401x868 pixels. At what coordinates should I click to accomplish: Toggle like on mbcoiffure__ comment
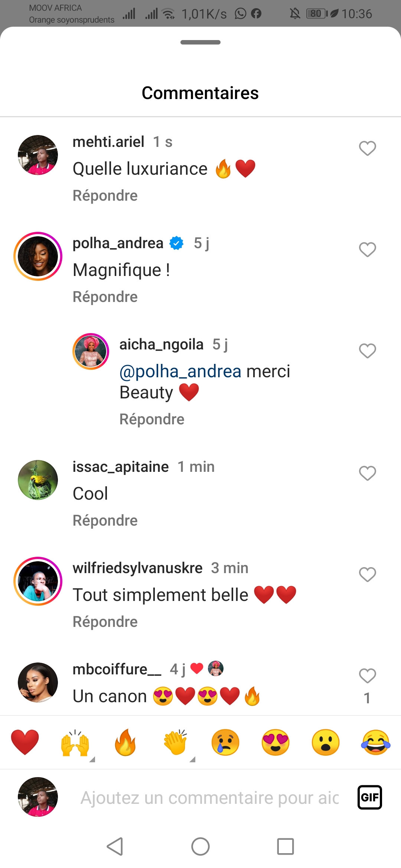(368, 676)
